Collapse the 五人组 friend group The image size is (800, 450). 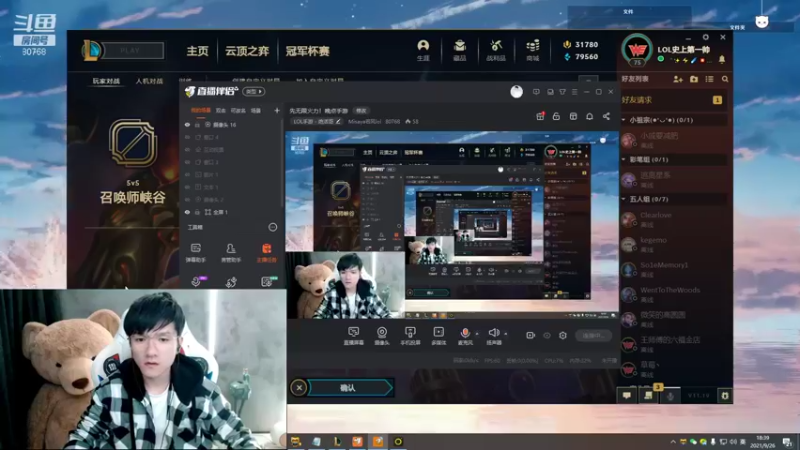pos(624,199)
